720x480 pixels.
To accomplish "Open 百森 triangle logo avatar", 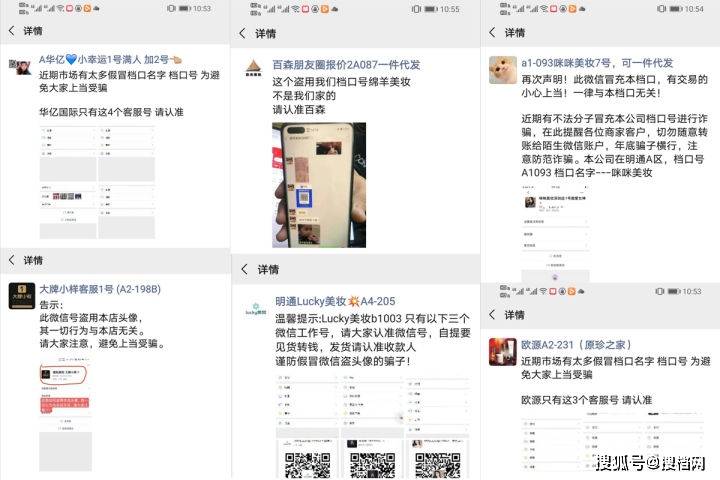I will (x=253, y=68).
